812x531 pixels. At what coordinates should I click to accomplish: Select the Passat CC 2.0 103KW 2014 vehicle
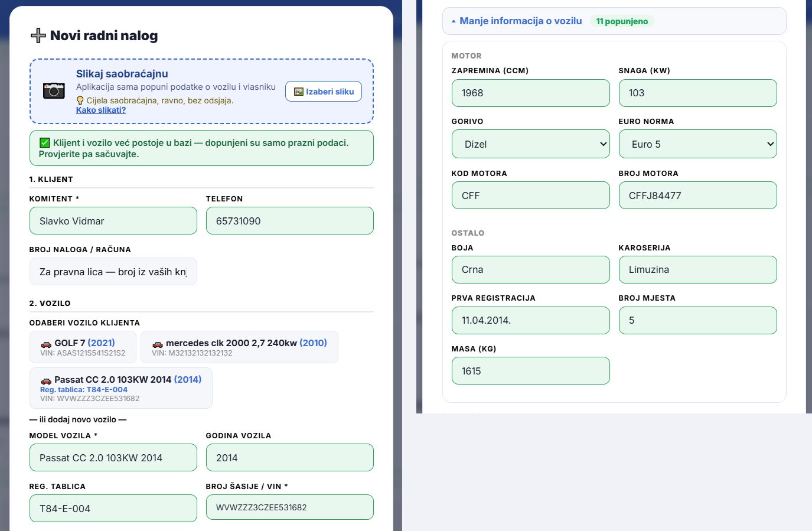(121, 388)
